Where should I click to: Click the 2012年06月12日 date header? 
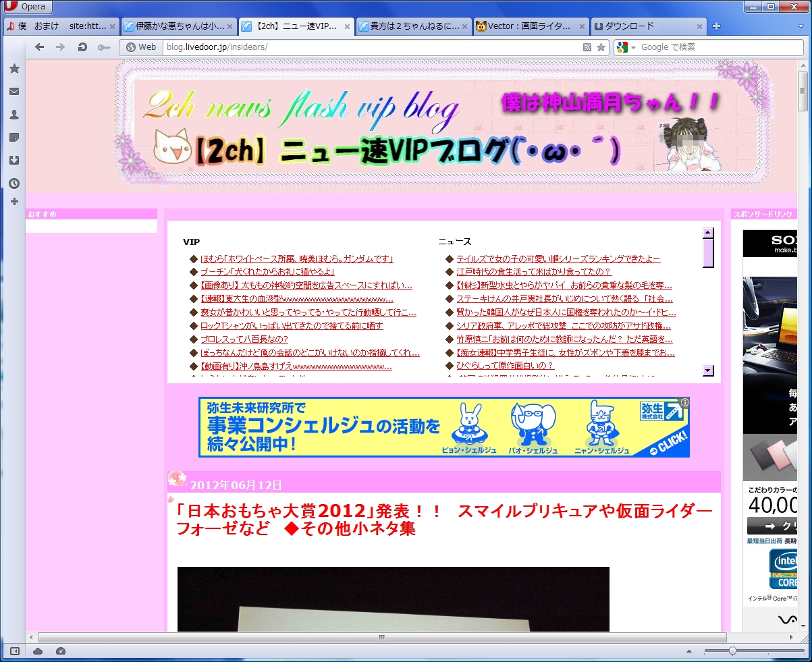[236, 485]
